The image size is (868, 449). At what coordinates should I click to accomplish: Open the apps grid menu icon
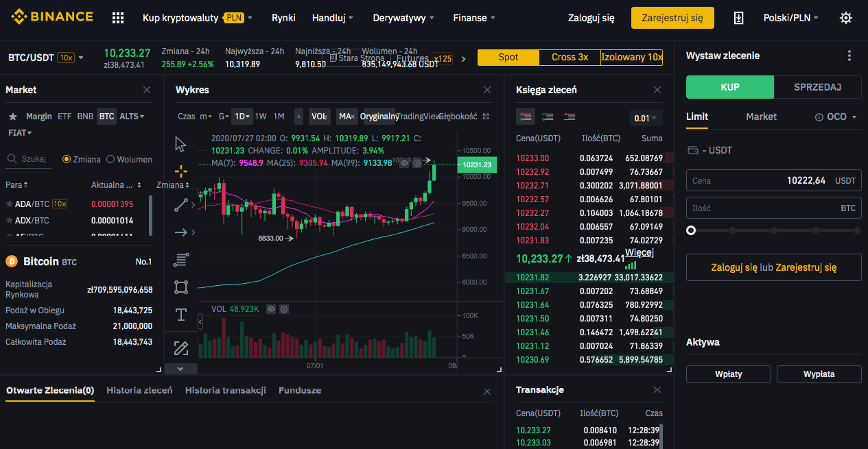(118, 18)
